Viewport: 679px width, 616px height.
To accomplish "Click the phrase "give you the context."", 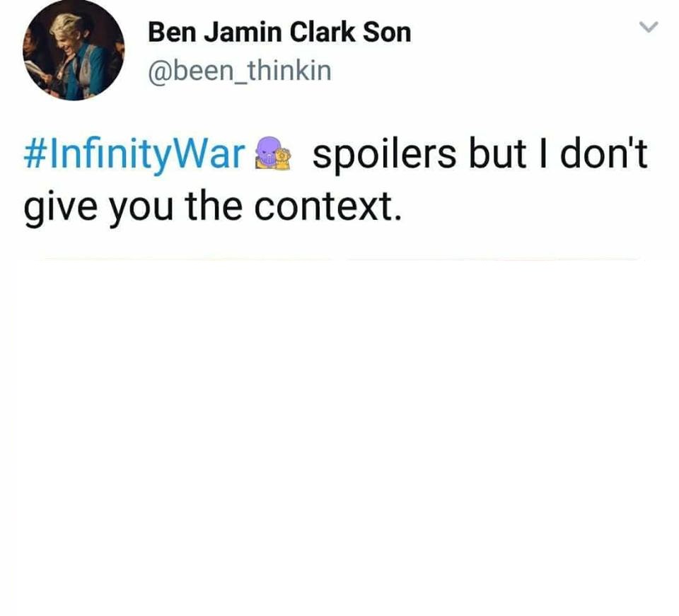I will tap(213, 207).
